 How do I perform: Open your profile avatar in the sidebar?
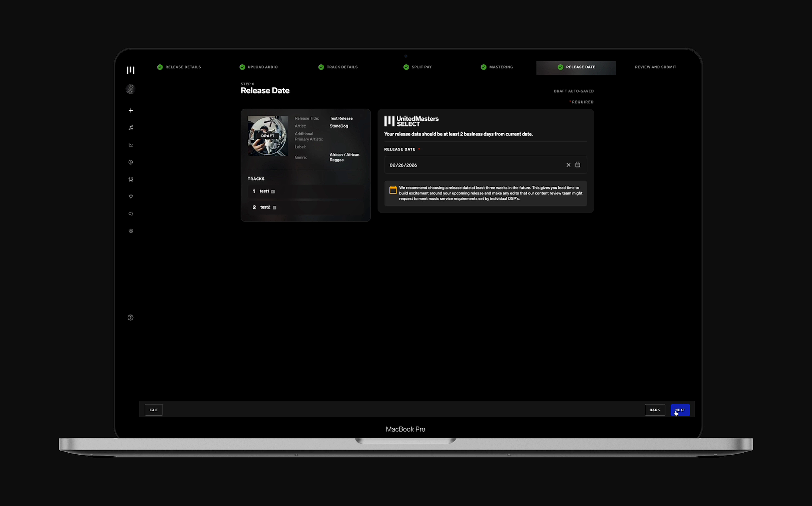pyautogui.click(x=130, y=89)
